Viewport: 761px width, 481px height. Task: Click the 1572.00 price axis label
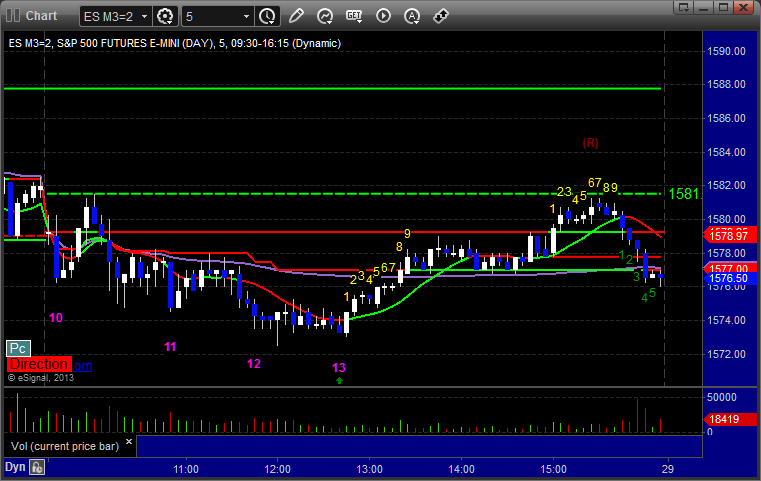click(x=726, y=354)
